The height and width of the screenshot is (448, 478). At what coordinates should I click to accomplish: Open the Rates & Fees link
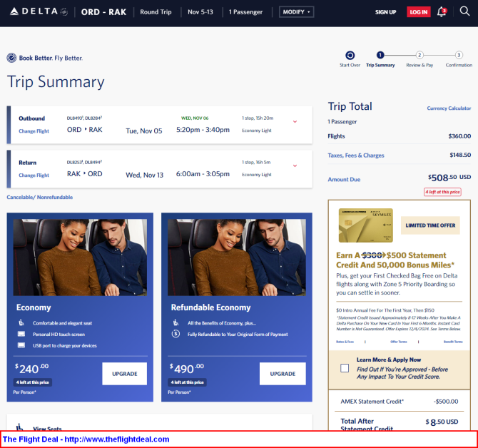[345, 342]
